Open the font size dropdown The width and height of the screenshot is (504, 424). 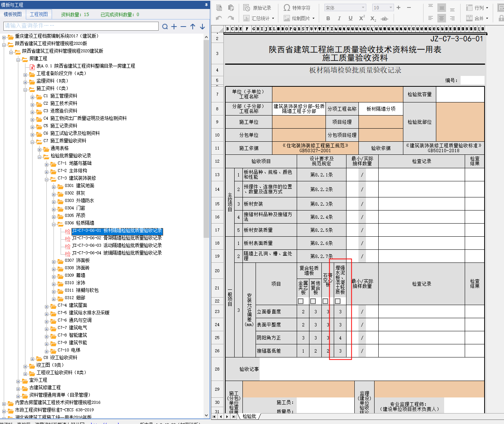[x=391, y=7]
